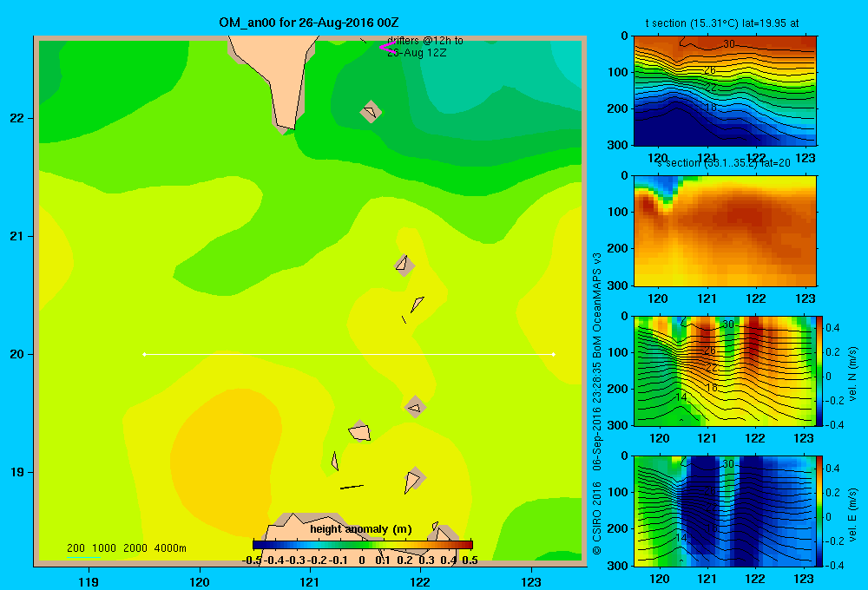Click the map title OM_an00 for 26-Aug-2016 00Z
The image size is (868, 590).
pyautogui.click(x=309, y=23)
